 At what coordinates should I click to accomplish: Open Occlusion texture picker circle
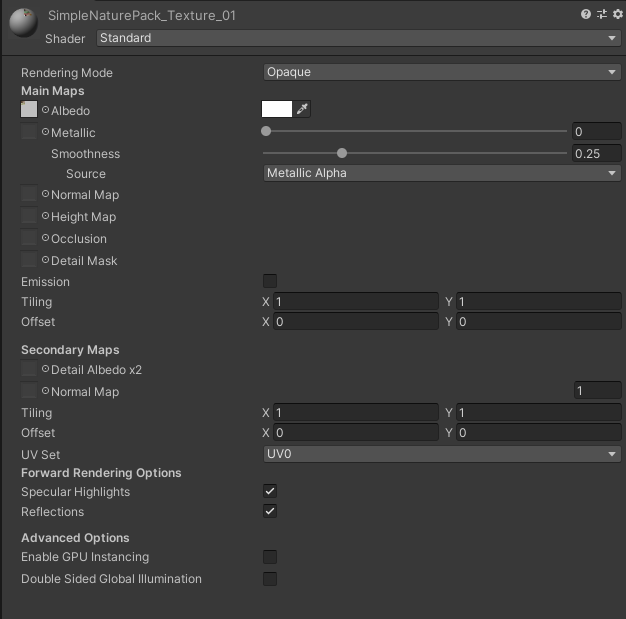(x=45, y=238)
